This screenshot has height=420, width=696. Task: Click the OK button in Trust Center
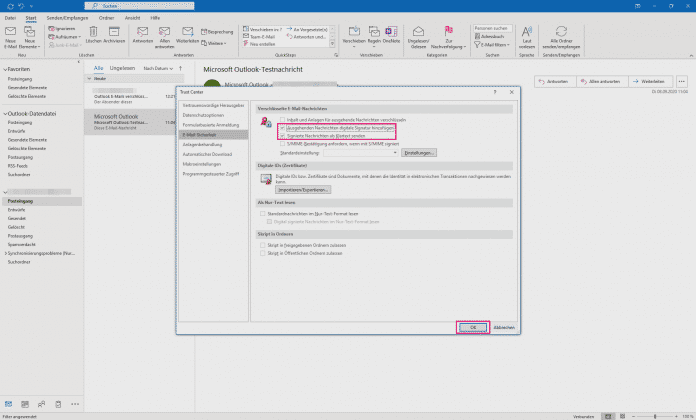tap(472, 327)
